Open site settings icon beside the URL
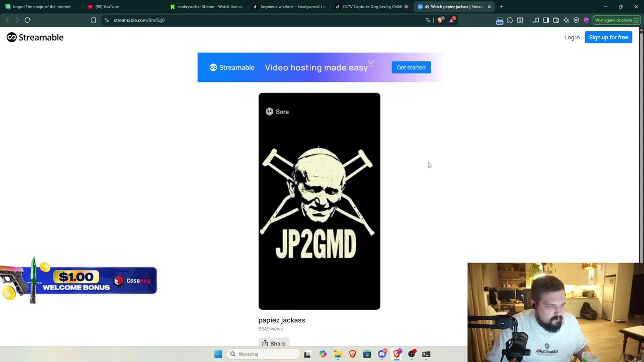Screen dimensions: 644x362 [x=106, y=20]
